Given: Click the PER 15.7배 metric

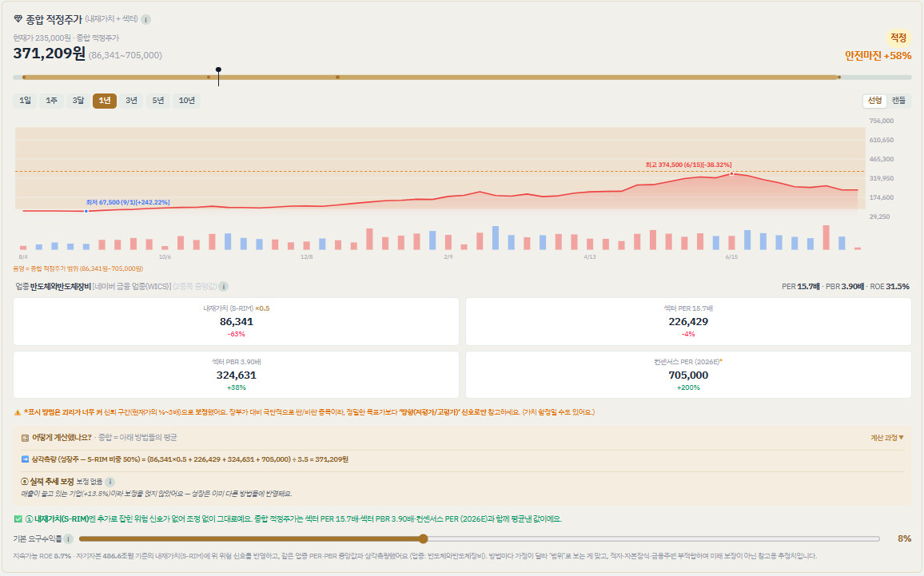Looking at the screenshot, I should click(x=800, y=286).
